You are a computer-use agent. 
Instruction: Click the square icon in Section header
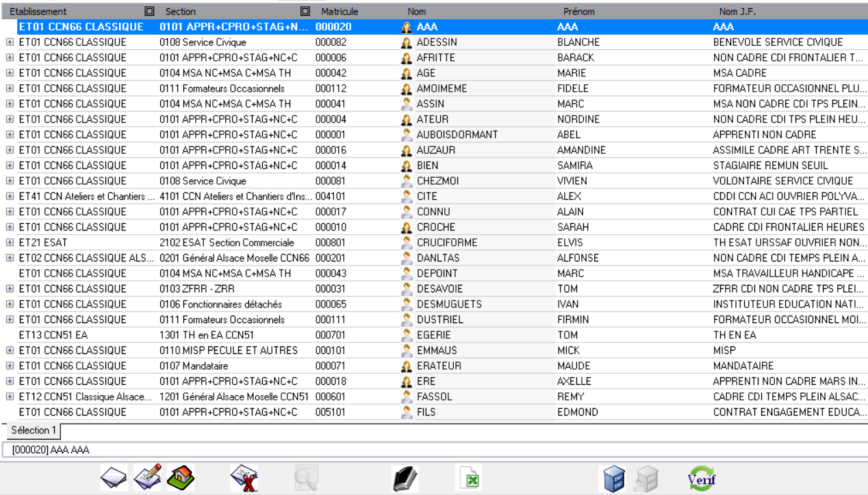click(305, 11)
